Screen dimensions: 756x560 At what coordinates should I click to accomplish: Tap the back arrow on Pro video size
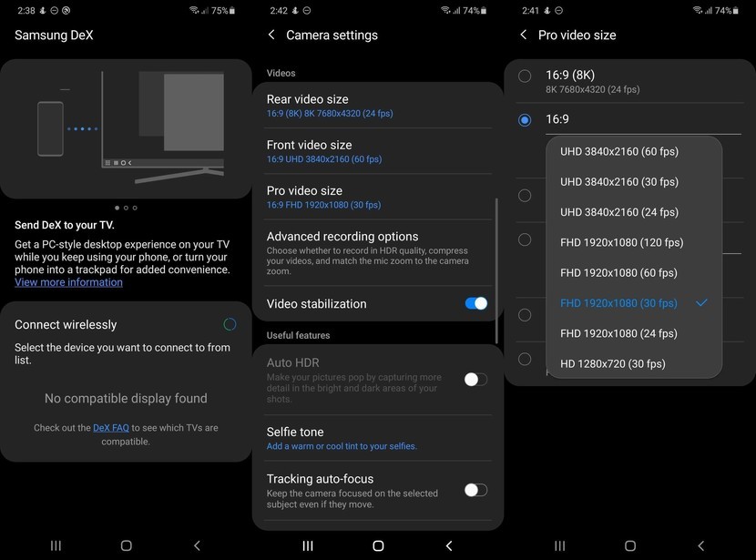point(523,35)
